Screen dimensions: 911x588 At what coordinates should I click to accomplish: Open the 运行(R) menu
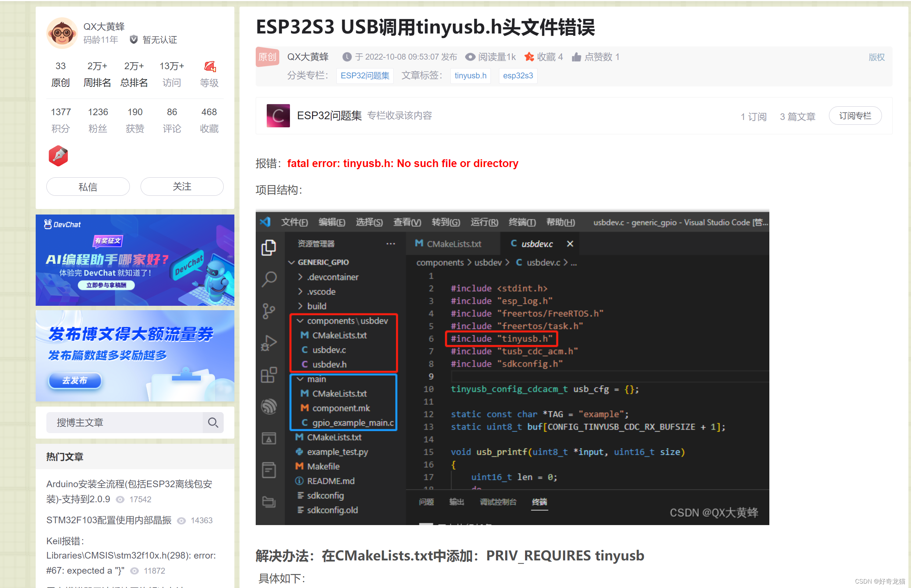(x=484, y=222)
